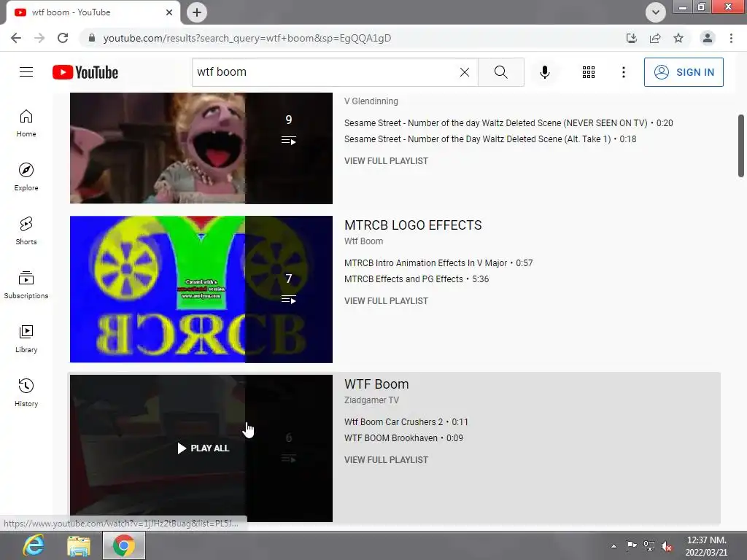Clear the search box with the X

465,72
